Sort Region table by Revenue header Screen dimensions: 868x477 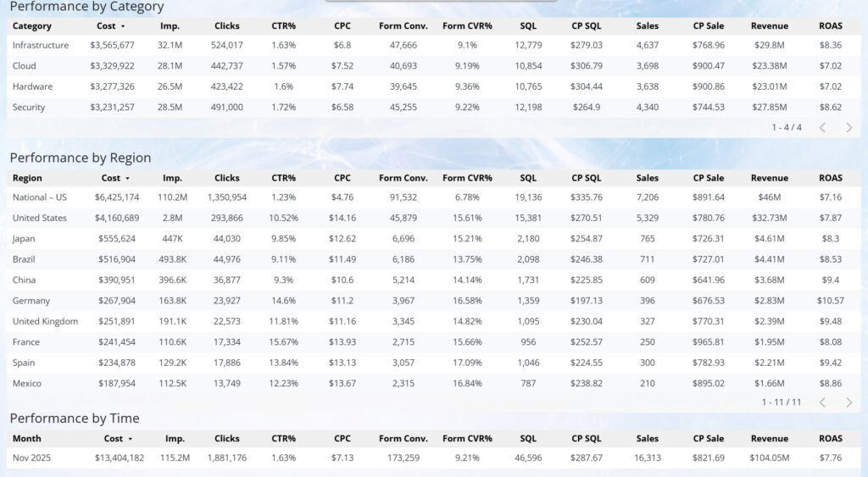pos(769,179)
